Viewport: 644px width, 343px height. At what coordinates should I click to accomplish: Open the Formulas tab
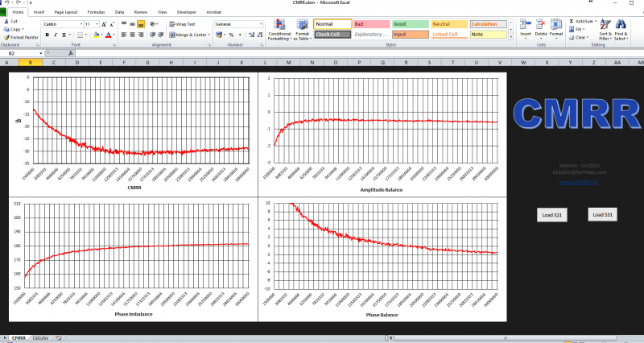pyautogui.click(x=96, y=12)
